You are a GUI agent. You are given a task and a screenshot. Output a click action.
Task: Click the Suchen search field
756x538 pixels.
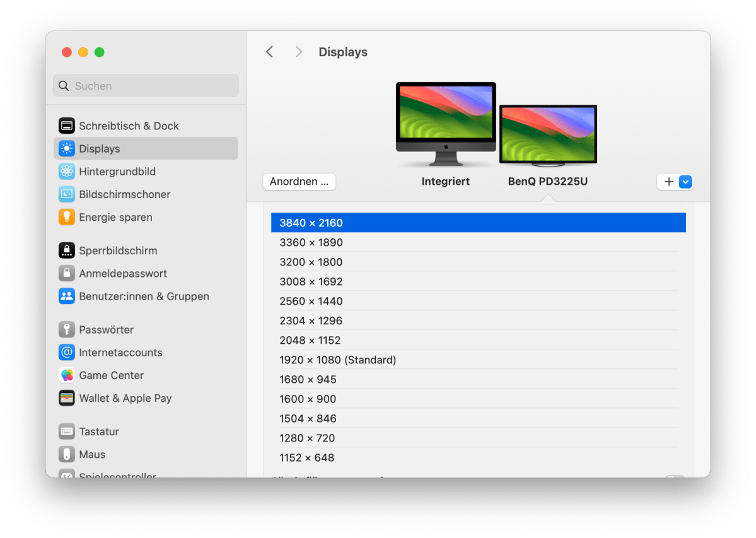[146, 86]
